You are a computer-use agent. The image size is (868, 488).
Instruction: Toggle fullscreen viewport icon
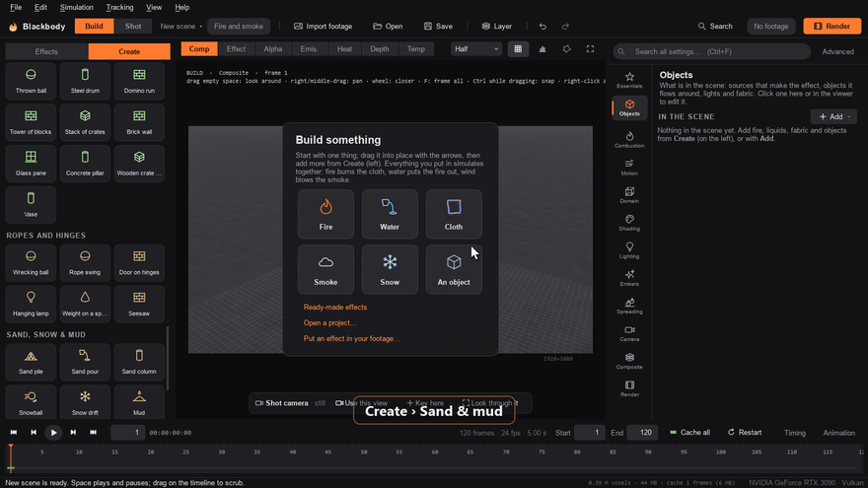click(590, 48)
